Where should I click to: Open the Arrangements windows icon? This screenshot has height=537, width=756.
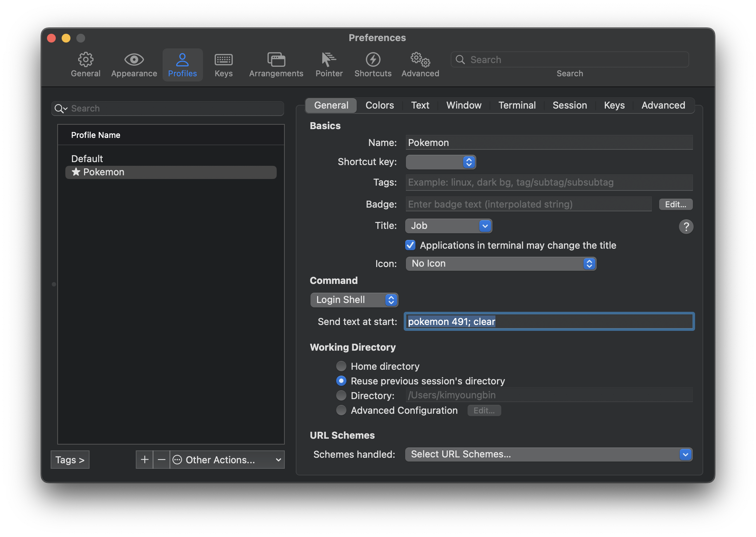pos(276,60)
